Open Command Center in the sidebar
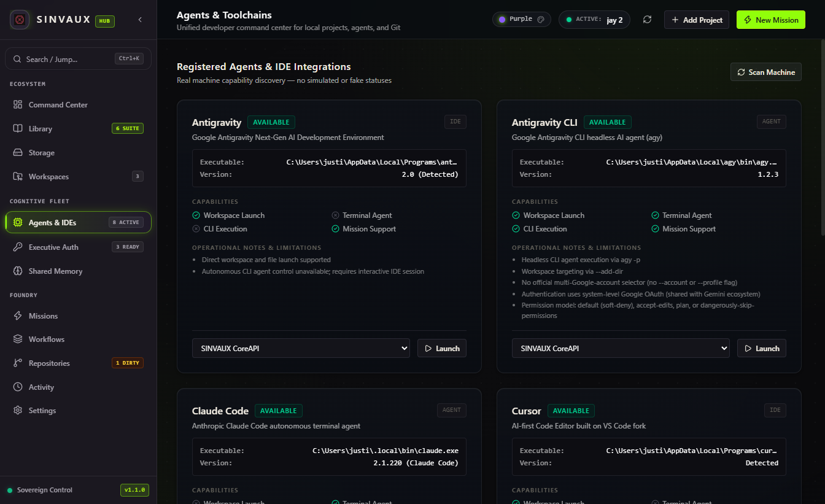The image size is (825, 504). pyautogui.click(x=78, y=105)
